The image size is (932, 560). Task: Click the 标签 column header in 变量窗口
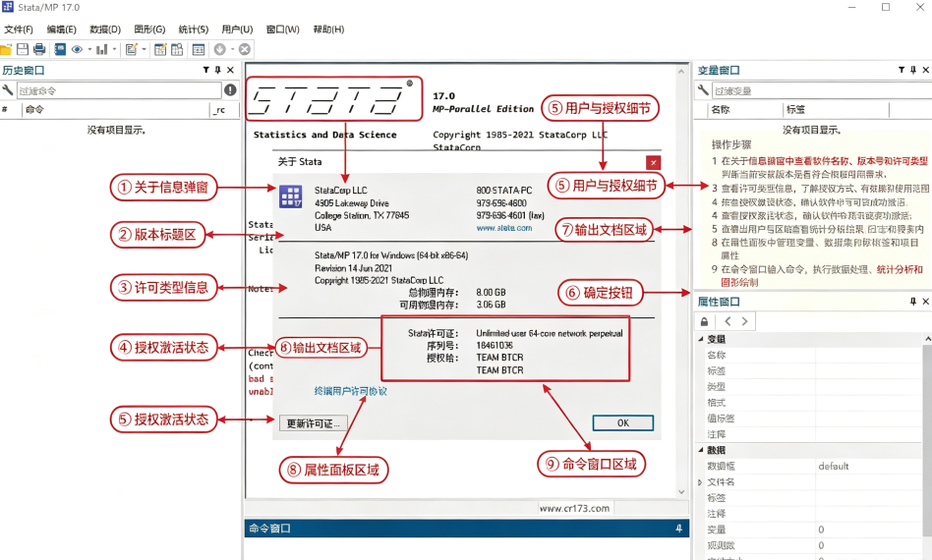[x=837, y=109]
